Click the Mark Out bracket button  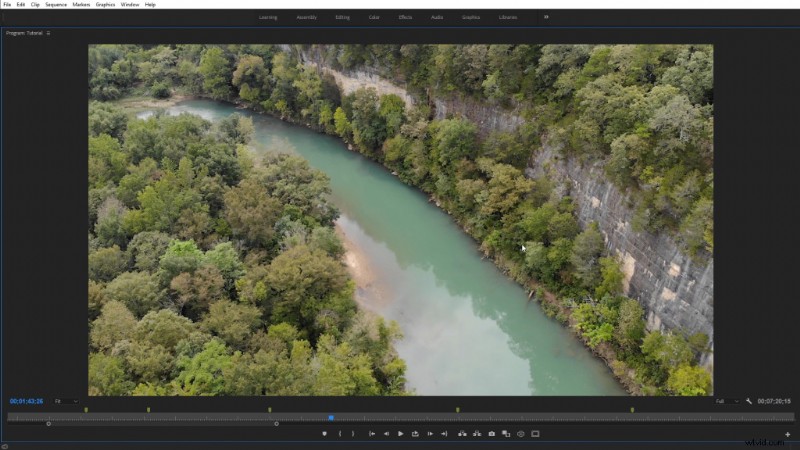click(353, 434)
